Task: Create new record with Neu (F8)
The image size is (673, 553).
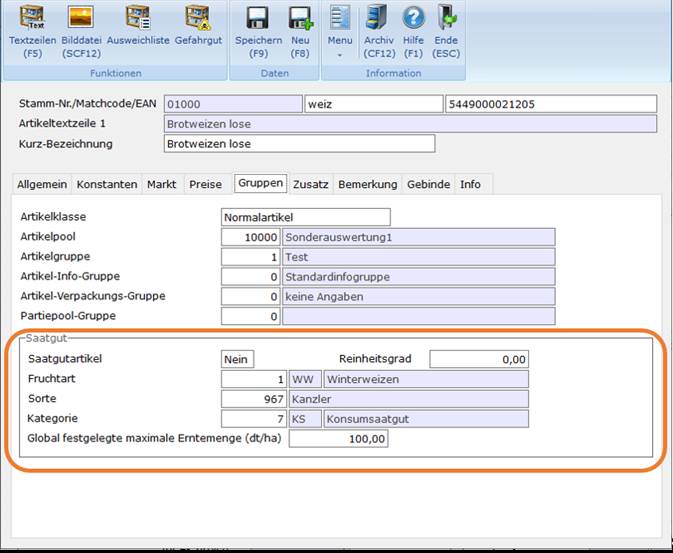Action: click(x=300, y=32)
